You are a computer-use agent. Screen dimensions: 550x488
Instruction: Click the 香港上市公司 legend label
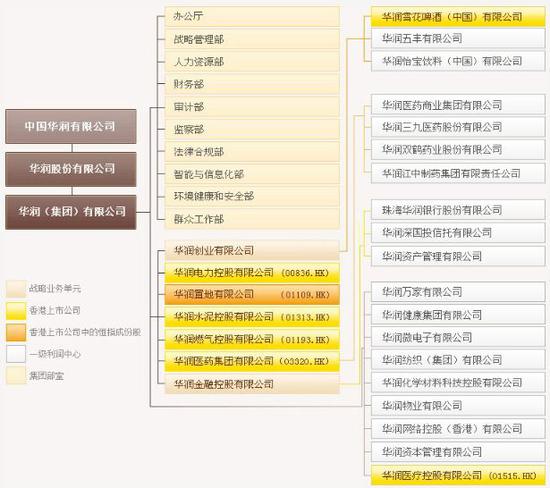pos(55,310)
